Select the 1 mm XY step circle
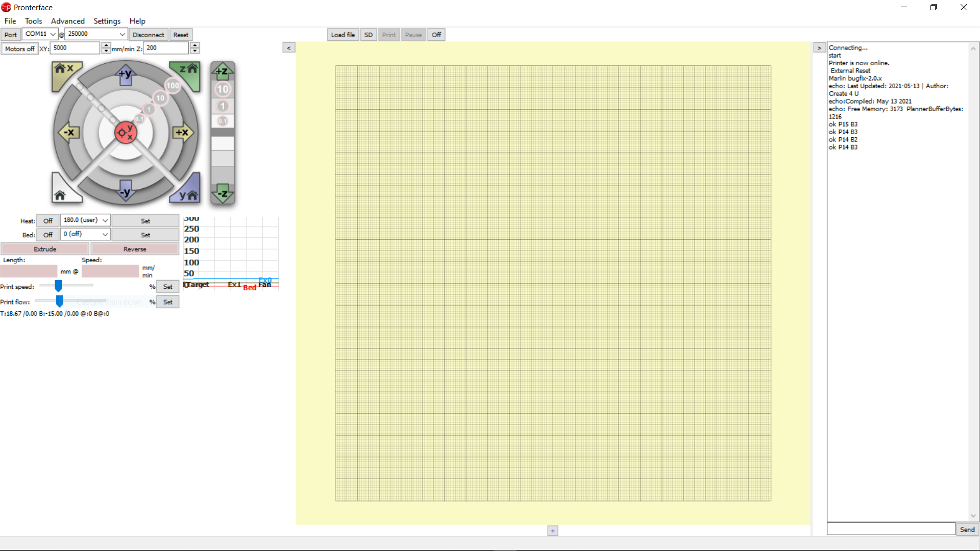Image resolution: width=980 pixels, height=551 pixels. click(149, 109)
